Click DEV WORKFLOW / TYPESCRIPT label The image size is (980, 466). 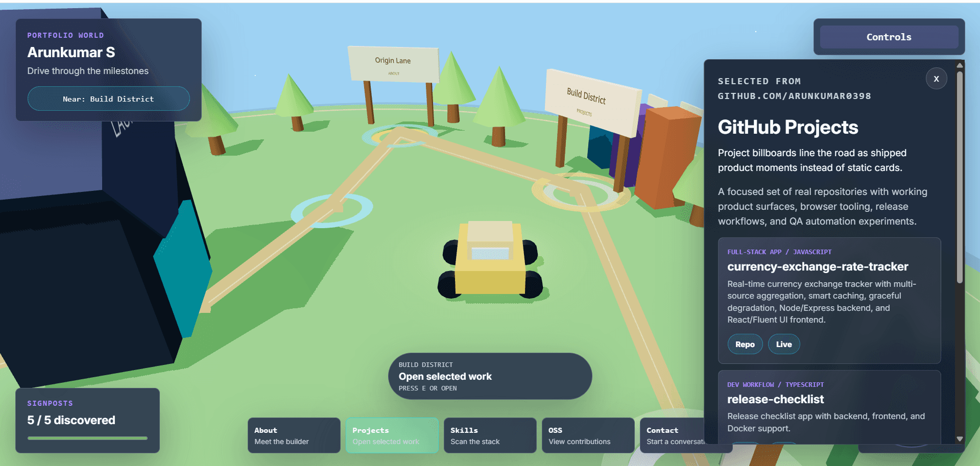[775, 385]
